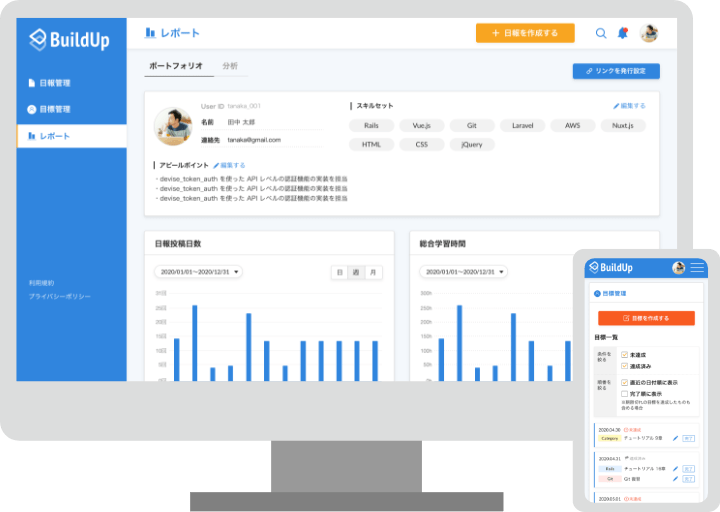Click the search magnifier icon in header
The image size is (720, 512).
point(601,33)
